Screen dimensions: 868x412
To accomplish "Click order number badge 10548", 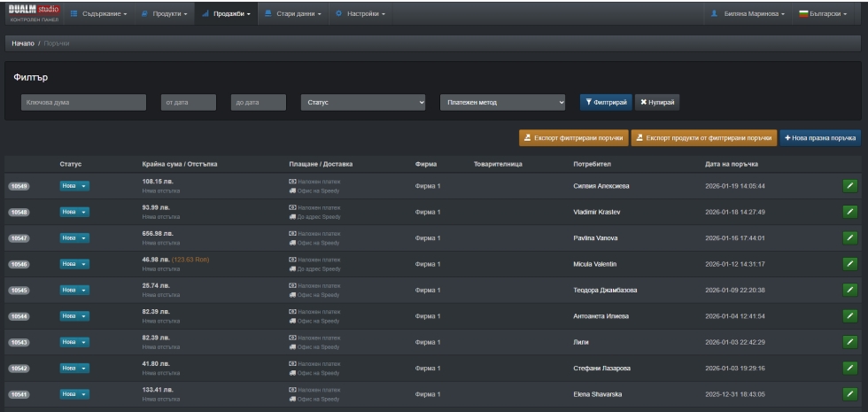I will 19,213.
